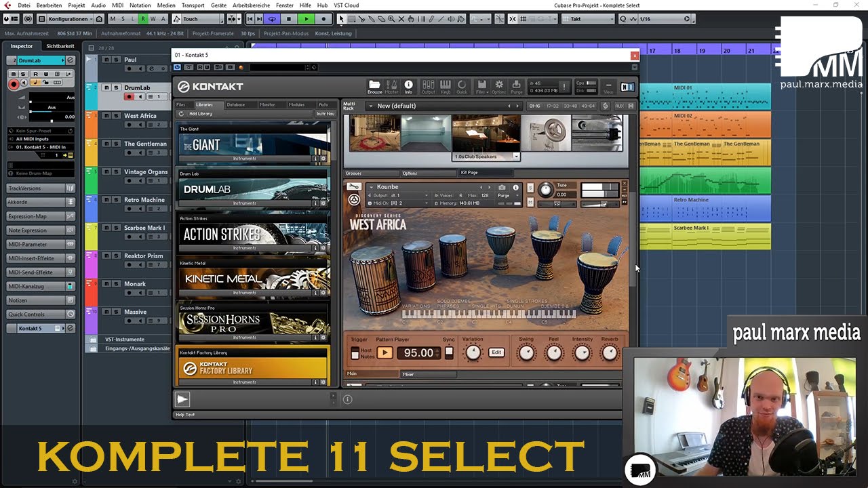Image resolution: width=868 pixels, height=488 pixels.
Task: Open the Datei menu
Action: [24, 5]
